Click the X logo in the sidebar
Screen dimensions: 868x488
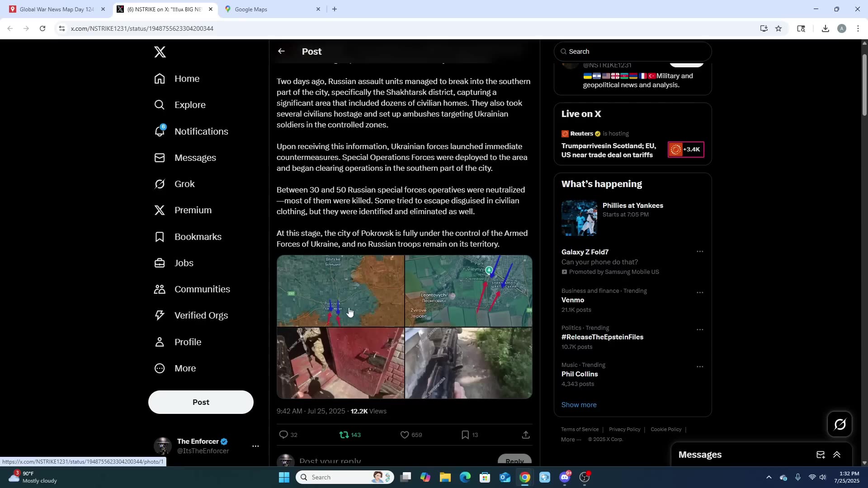[160, 52]
